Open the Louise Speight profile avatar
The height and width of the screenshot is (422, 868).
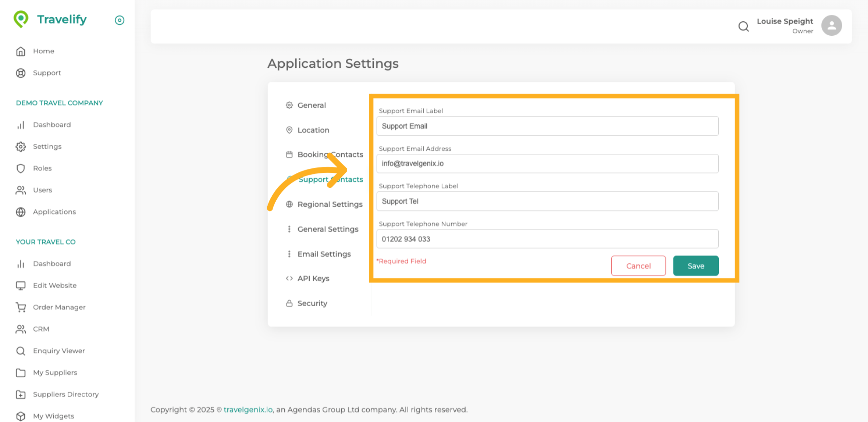point(831,25)
